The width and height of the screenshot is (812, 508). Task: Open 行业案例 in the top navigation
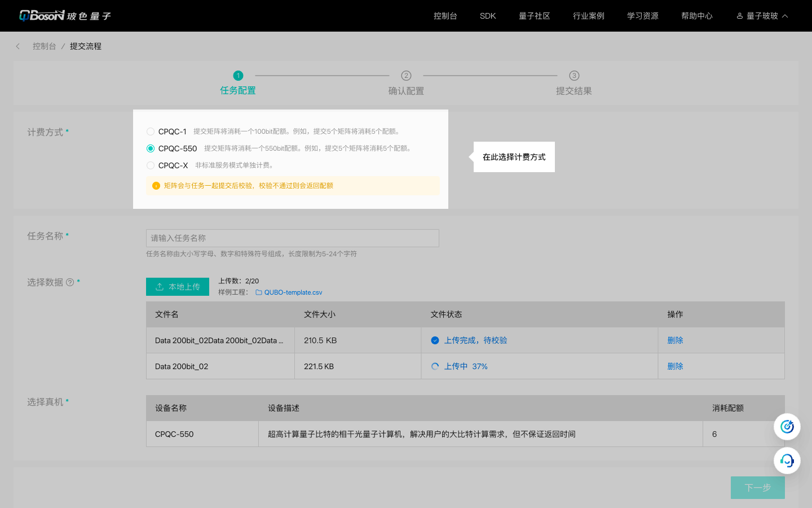[x=589, y=16]
